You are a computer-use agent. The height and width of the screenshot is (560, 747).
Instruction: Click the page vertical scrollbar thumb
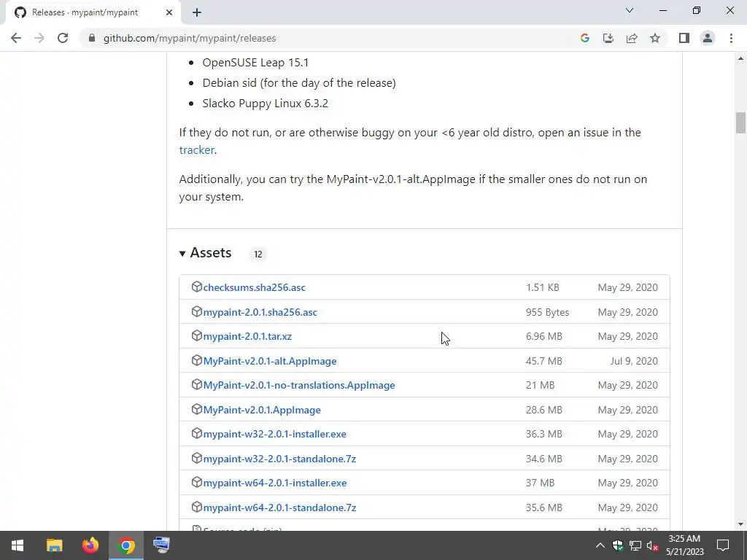pyautogui.click(x=740, y=122)
